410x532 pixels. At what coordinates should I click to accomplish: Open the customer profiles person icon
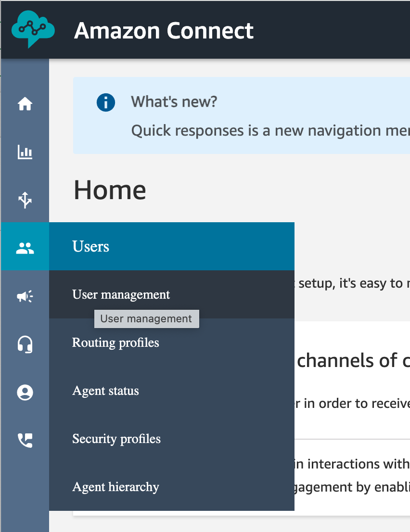pos(25,393)
